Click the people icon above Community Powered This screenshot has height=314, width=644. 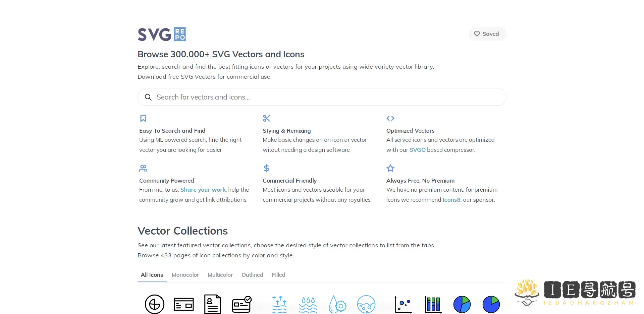click(x=143, y=168)
